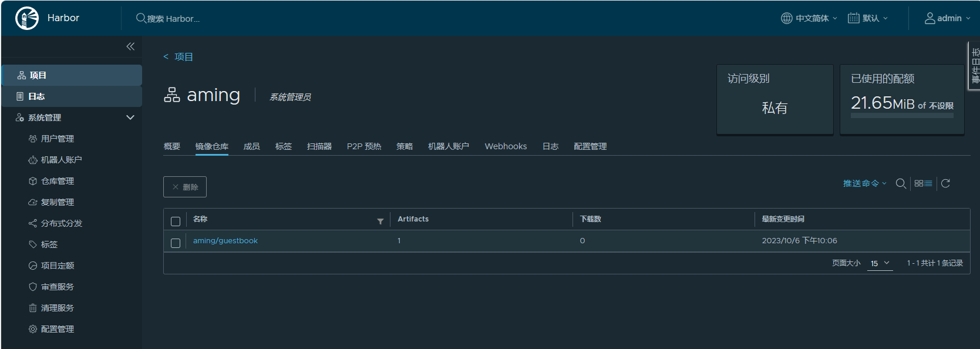Open the 机器人账户 project tab

click(x=449, y=146)
